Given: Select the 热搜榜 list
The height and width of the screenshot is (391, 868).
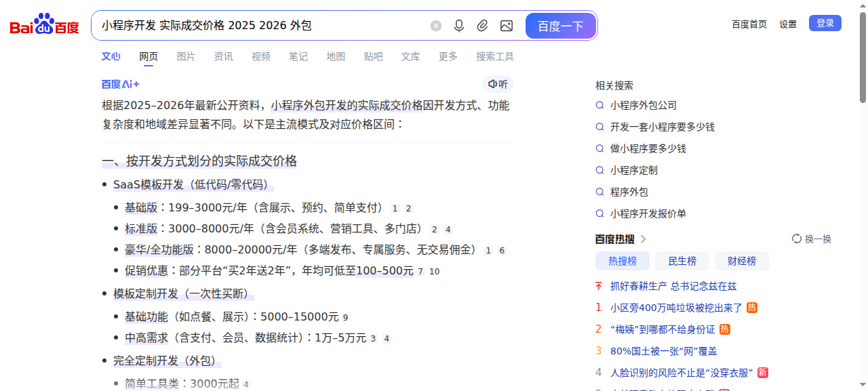Looking at the screenshot, I should point(622,261).
